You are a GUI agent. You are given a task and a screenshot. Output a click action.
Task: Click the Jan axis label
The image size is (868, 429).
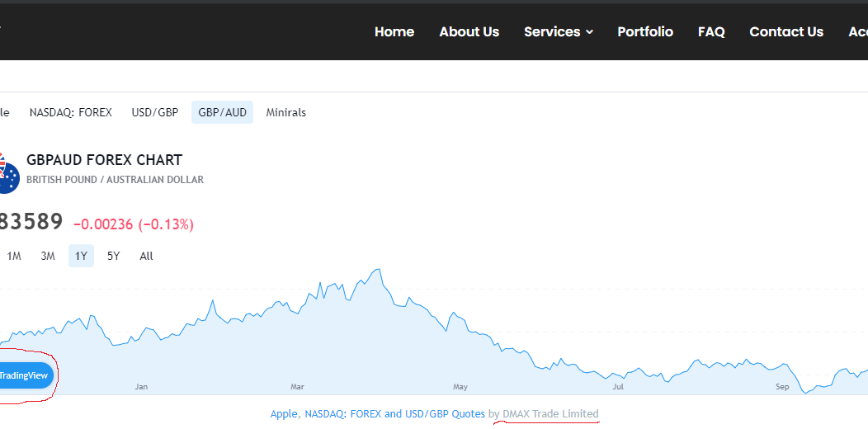click(x=141, y=386)
